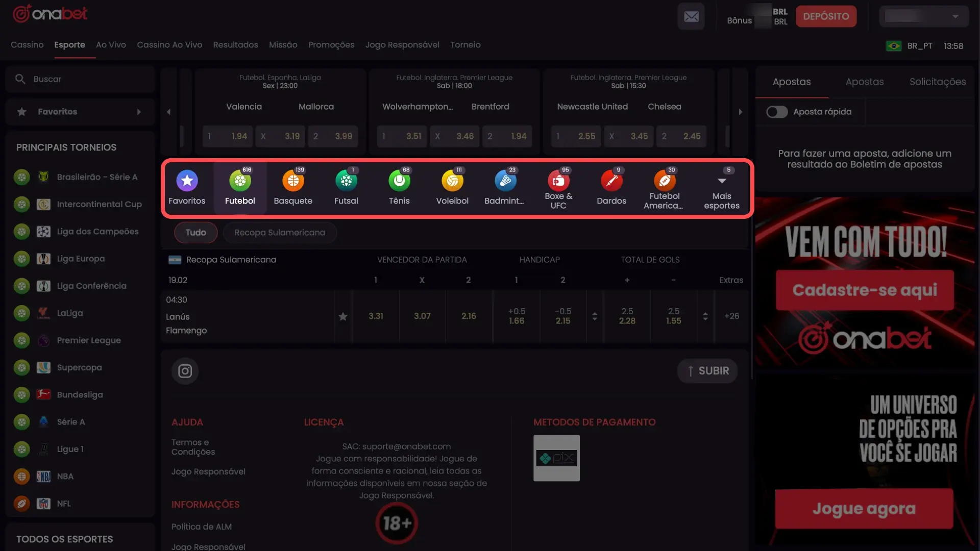Select the Dardos sport icon
Screen dimensions: 980x551
tap(611, 181)
